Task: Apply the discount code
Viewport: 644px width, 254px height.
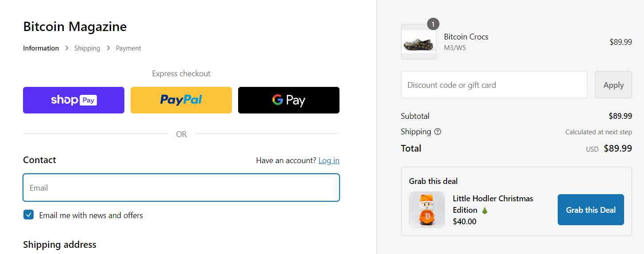Action: 613,85
